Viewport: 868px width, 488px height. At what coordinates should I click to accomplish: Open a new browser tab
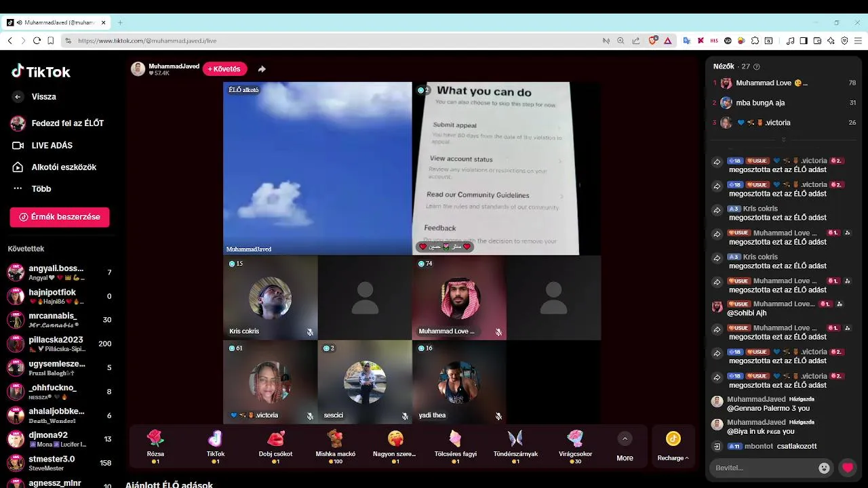[120, 22]
